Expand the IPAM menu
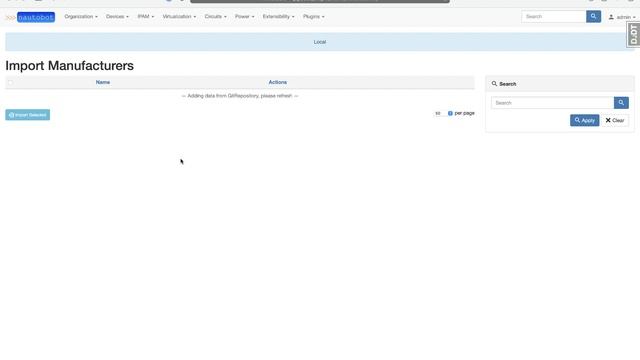This screenshot has width=640, height=360. (x=146, y=17)
